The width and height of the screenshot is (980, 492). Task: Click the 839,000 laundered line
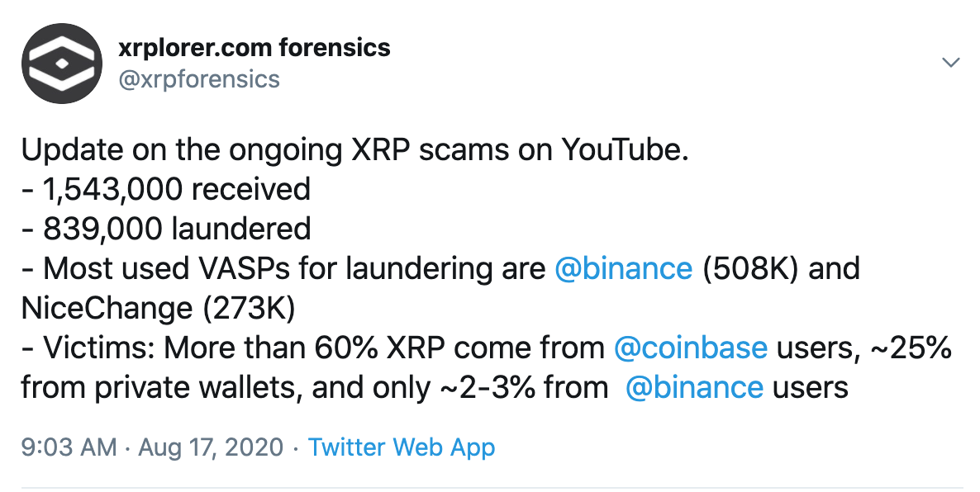point(165,229)
